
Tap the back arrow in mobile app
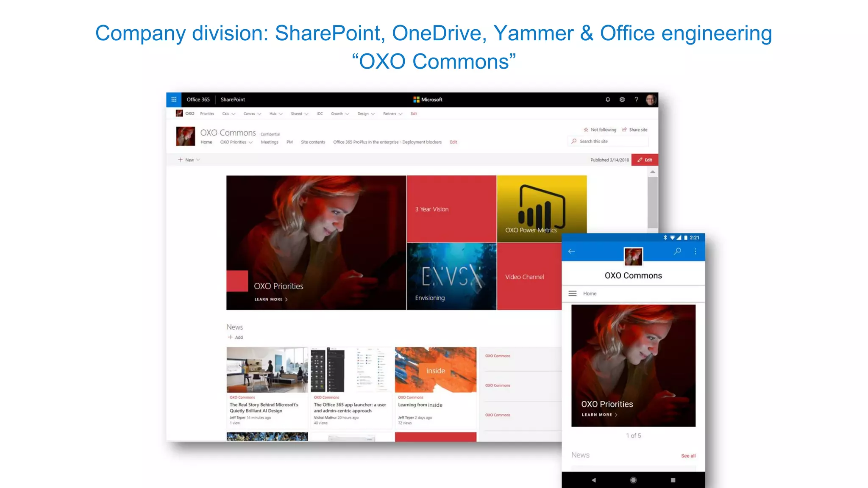coord(571,251)
